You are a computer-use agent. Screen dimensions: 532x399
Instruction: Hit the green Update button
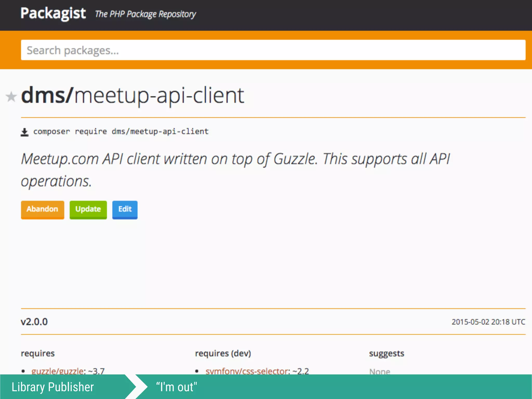88,209
